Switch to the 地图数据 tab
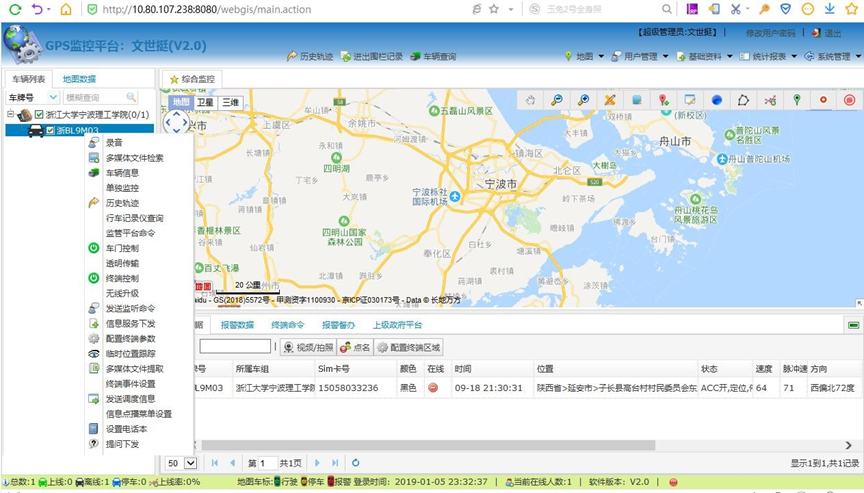The width and height of the screenshot is (864, 493). point(79,78)
